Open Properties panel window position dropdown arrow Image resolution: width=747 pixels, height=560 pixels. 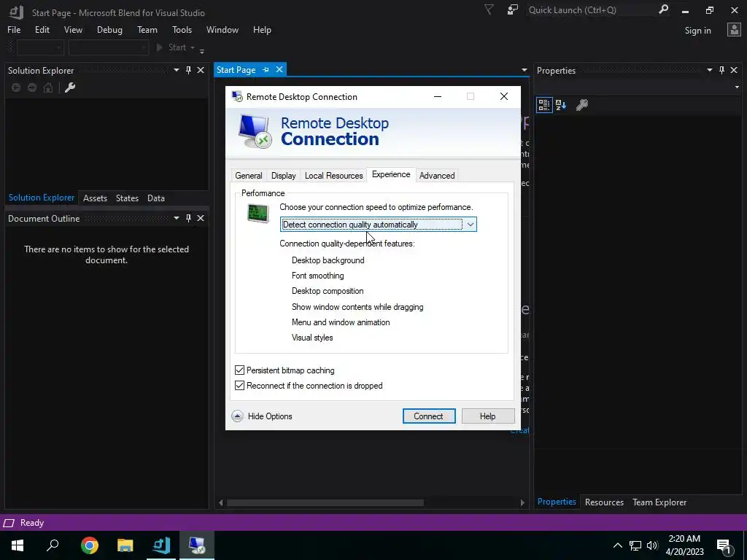pyautogui.click(x=709, y=70)
